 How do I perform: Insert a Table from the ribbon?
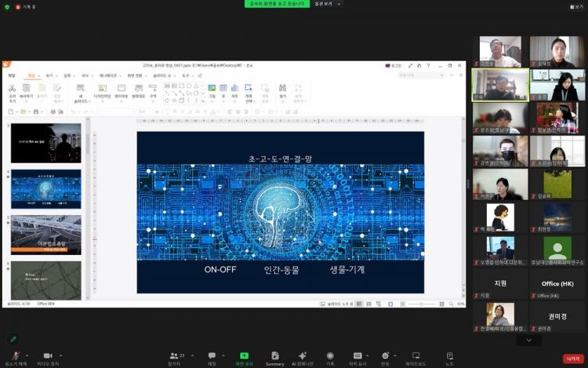(x=223, y=92)
